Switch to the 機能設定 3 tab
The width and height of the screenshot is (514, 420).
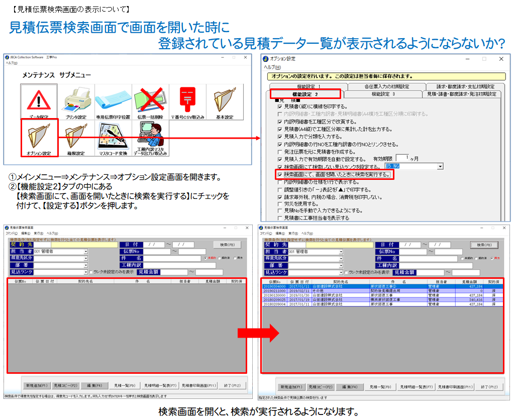(x=383, y=94)
